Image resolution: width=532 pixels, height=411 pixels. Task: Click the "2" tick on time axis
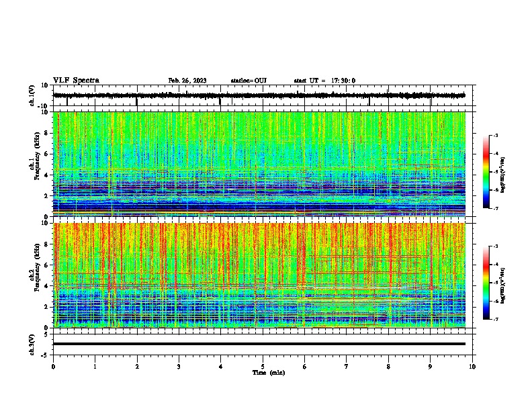pos(137,367)
